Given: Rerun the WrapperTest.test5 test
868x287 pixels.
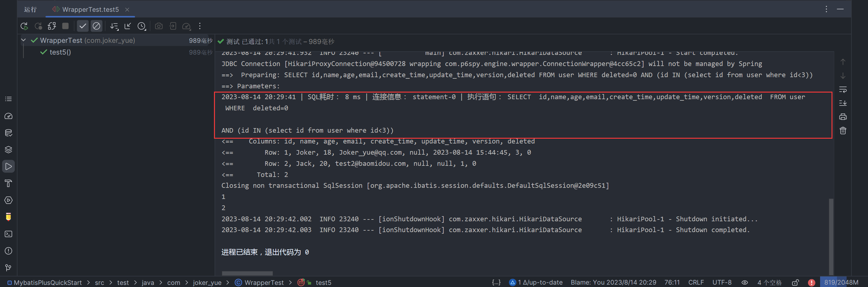Looking at the screenshot, I should point(24,26).
